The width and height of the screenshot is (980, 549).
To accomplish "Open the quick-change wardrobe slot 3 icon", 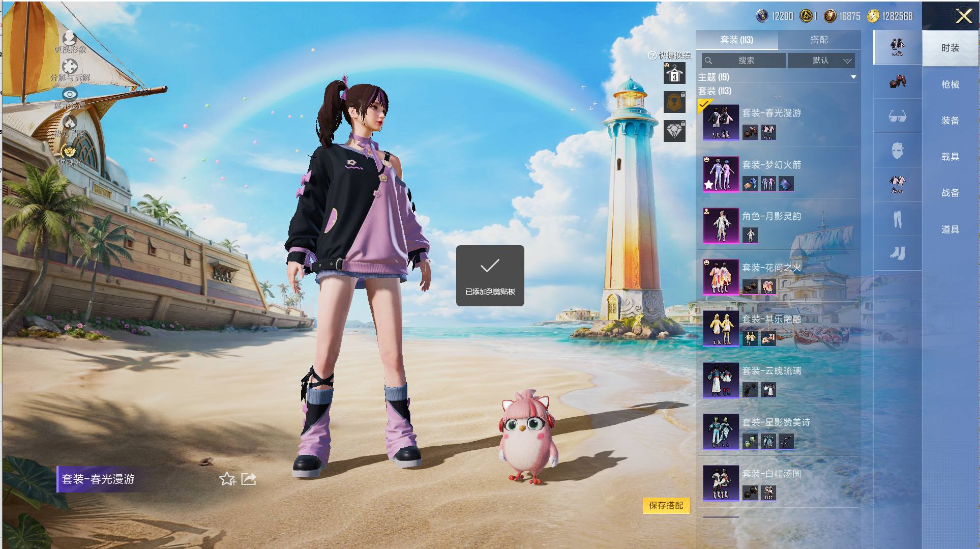I will (x=674, y=73).
